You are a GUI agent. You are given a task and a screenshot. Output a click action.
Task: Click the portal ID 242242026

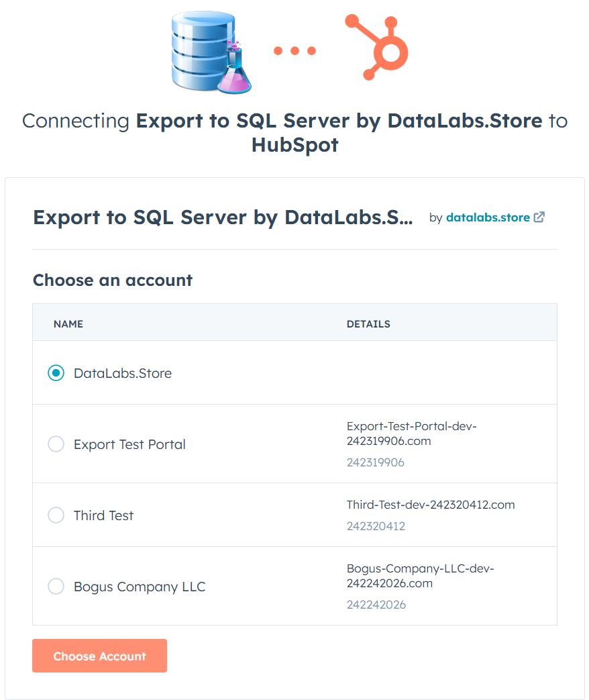[x=376, y=605]
